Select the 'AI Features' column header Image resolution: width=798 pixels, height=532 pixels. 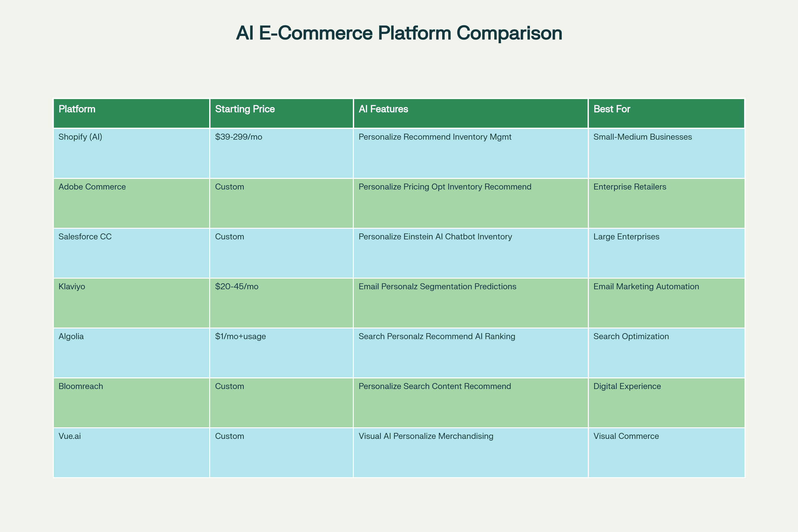point(471,113)
